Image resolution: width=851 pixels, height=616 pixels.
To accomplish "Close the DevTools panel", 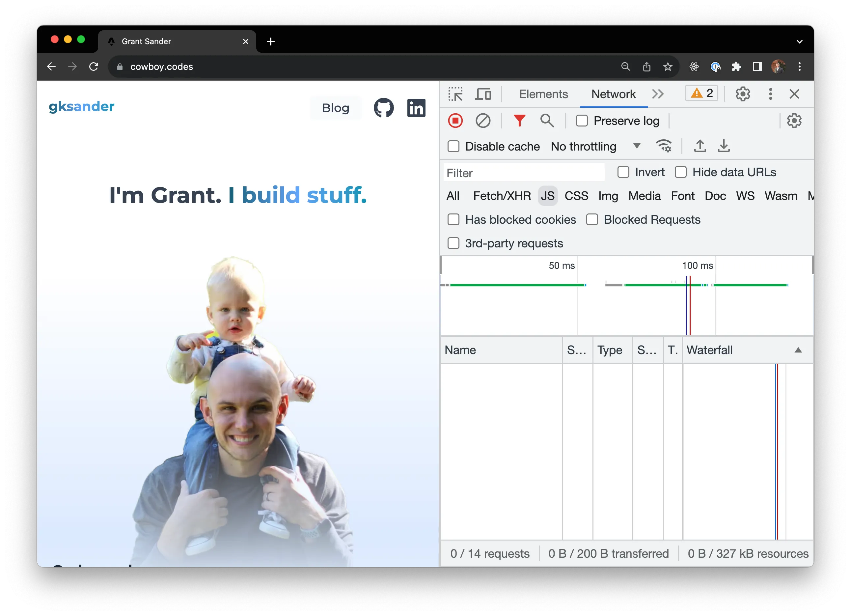I will click(x=794, y=94).
